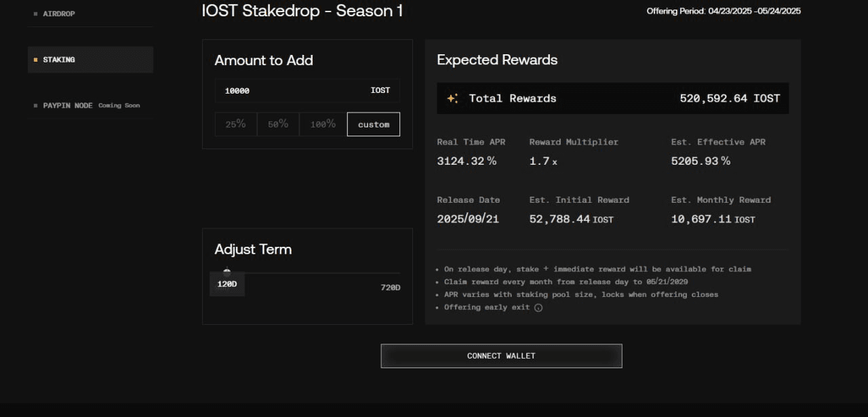The height and width of the screenshot is (417, 868).
Task: Click the IOST Stakedrop - Season 1 title
Action: pyautogui.click(x=302, y=11)
